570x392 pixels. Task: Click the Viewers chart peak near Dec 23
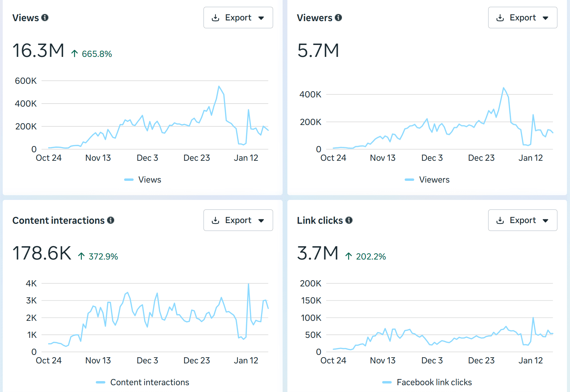(504, 89)
